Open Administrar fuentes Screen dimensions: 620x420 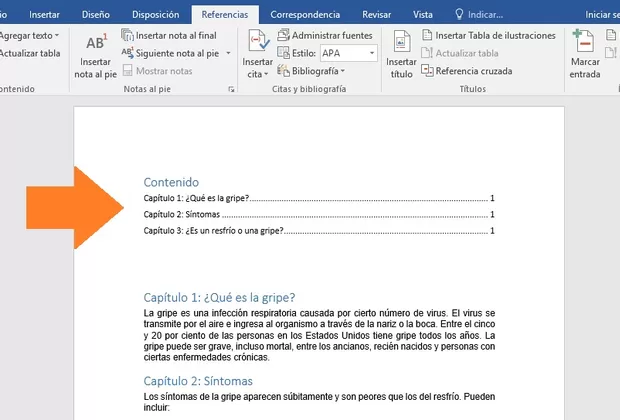[325, 35]
